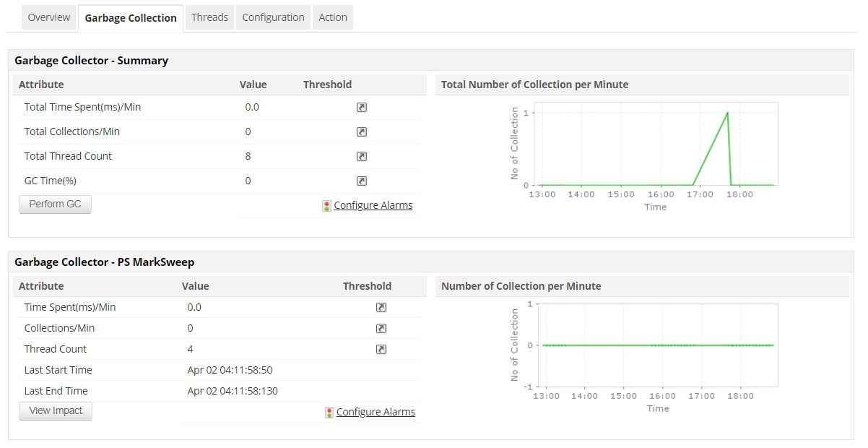The width and height of the screenshot is (868, 448).
Task: Edit the GC Time(%) threshold
Action: tap(362, 181)
